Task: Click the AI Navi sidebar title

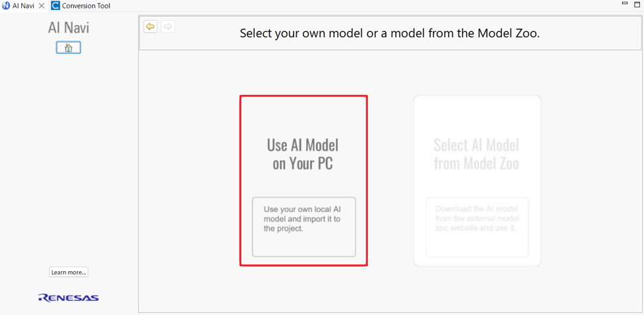Action: [68, 27]
